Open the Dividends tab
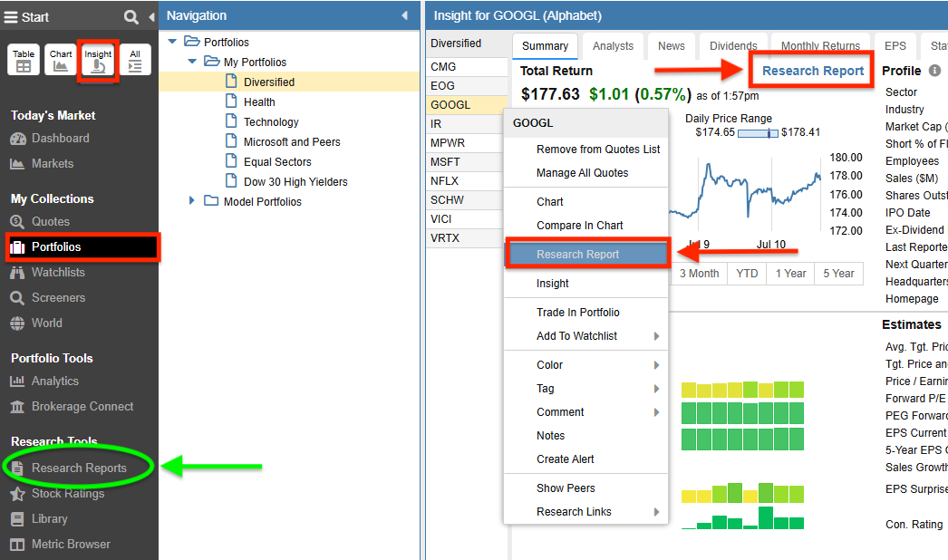Image resolution: width=948 pixels, height=560 pixels. click(x=733, y=46)
